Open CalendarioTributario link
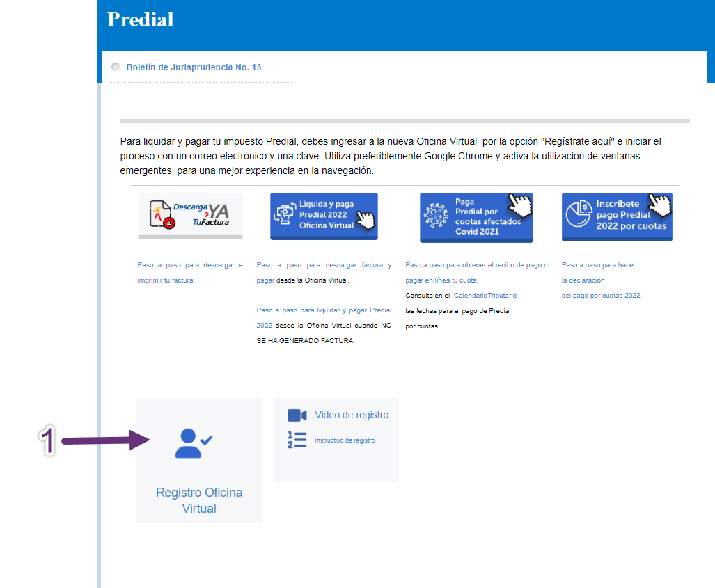 (485, 296)
